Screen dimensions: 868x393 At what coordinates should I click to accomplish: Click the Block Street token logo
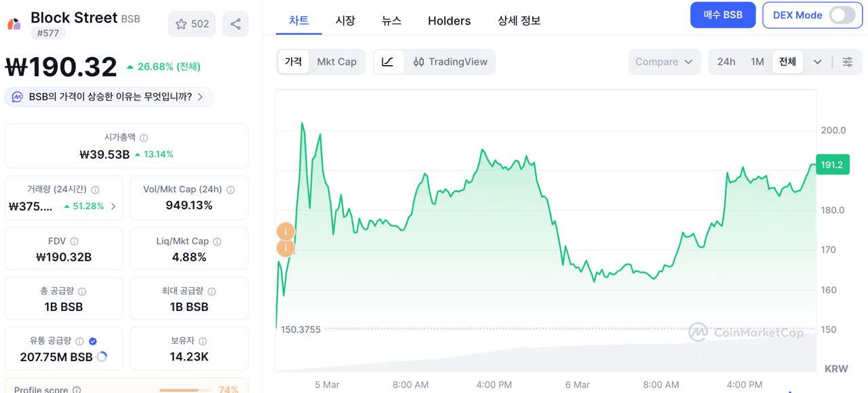tap(14, 24)
